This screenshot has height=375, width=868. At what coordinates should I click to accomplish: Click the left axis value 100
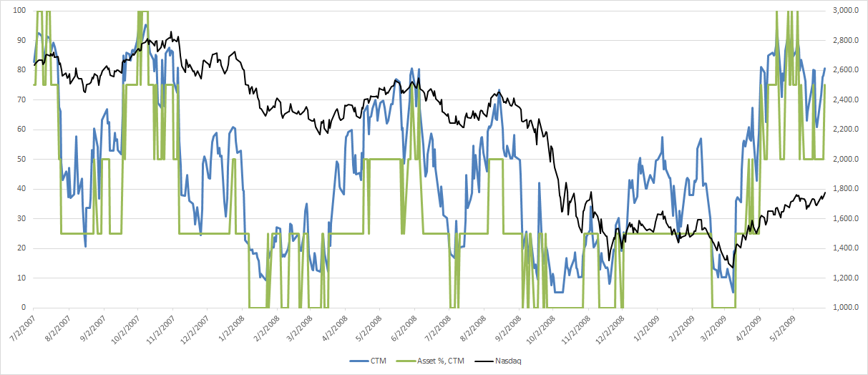point(20,11)
